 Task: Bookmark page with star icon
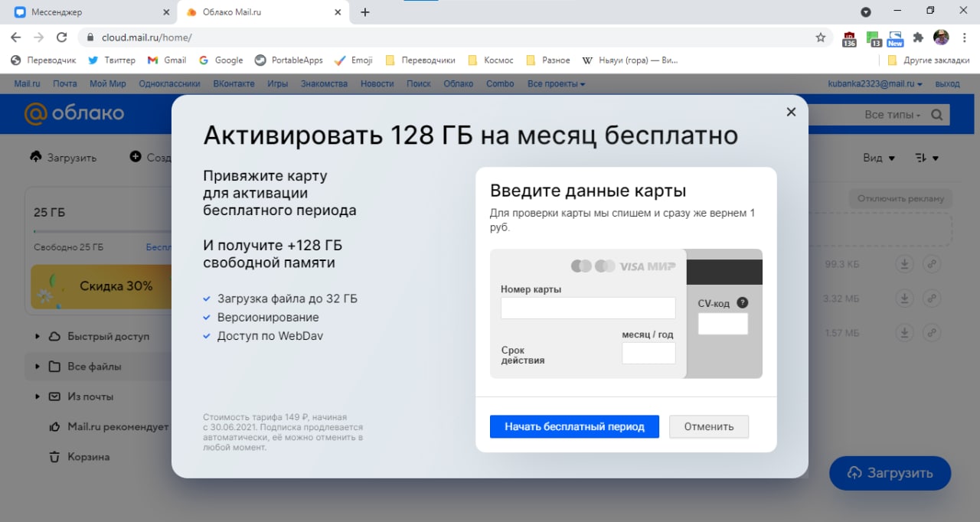click(821, 38)
